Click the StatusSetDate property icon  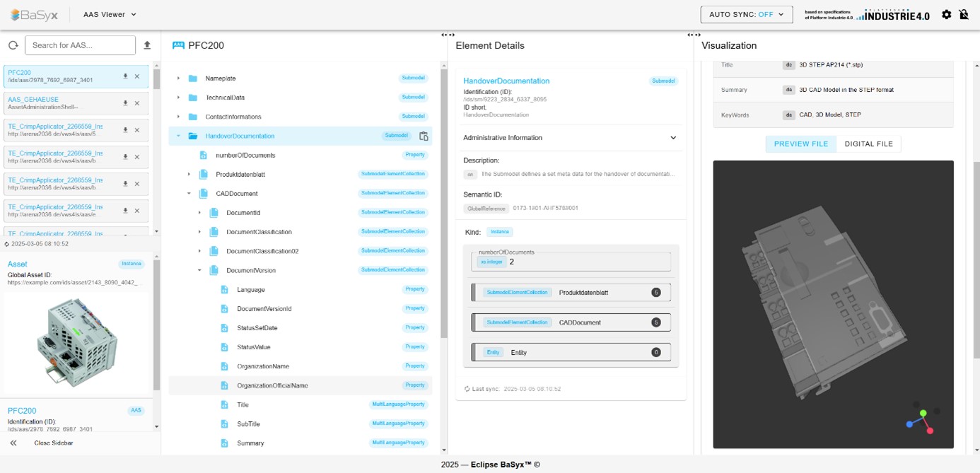pos(225,328)
